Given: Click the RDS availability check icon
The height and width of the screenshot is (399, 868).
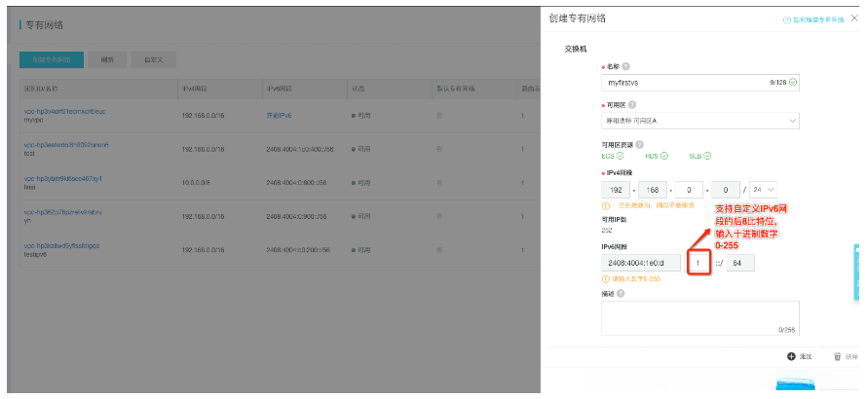Looking at the screenshot, I should pyautogui.click(x=666, y=155).
